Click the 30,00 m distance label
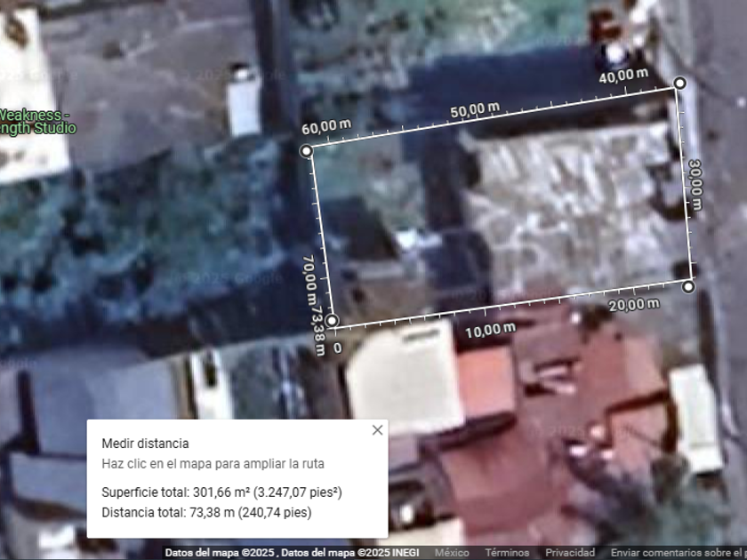Image resolution: width=747 pixels, height=560 pixels. [x=695, y=184]
